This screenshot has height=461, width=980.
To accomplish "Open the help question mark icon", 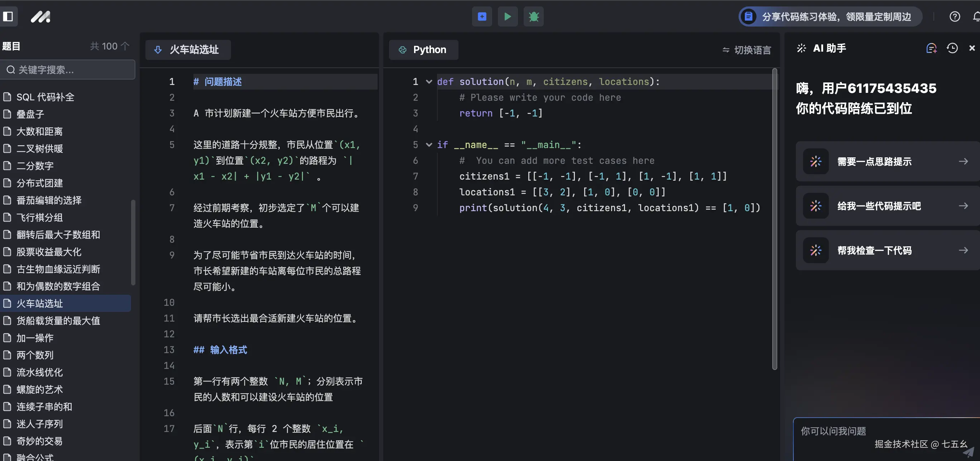I will tap(955, 16).
